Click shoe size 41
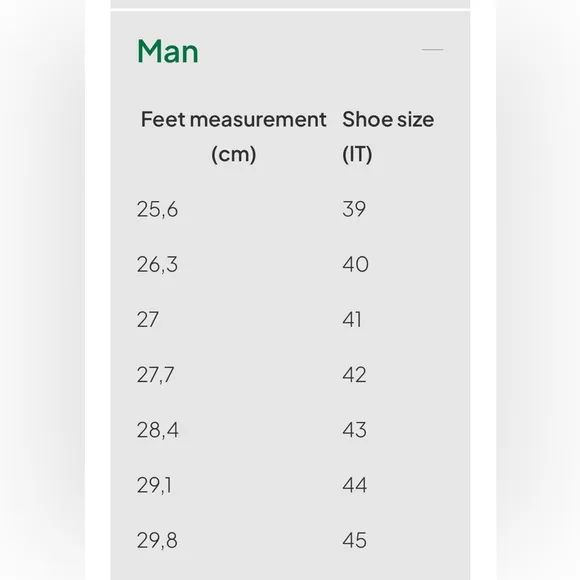Viewport: 580px width, 580px height. pyautogui.click(x=351, y=319)
